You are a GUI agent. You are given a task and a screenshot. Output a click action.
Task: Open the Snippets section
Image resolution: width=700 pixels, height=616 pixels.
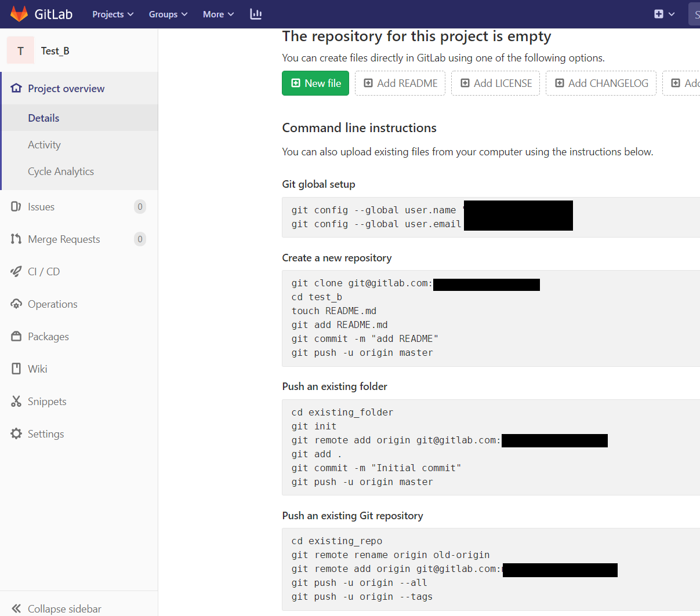[x=47, y=402]
